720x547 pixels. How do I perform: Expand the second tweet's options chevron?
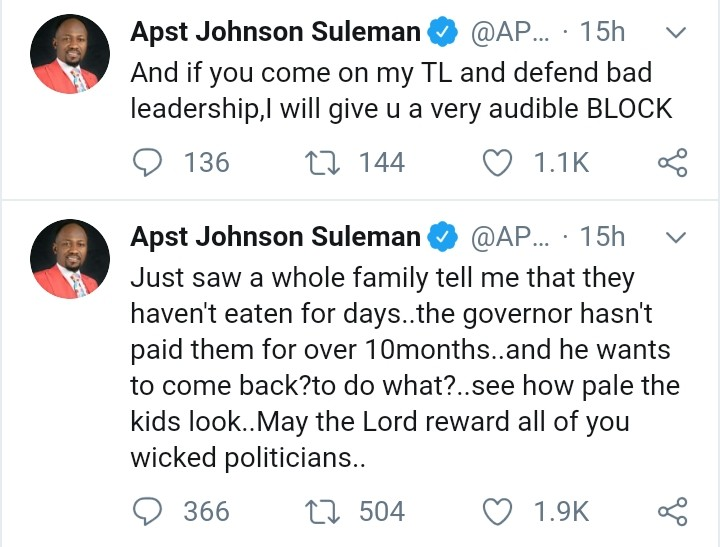[x=677, y=238]
